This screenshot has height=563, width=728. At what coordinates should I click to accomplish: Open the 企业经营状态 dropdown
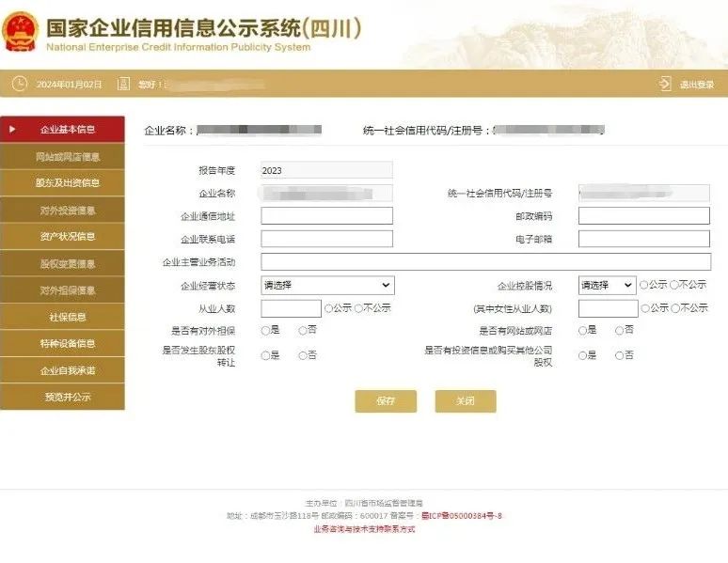coord(327,285)
